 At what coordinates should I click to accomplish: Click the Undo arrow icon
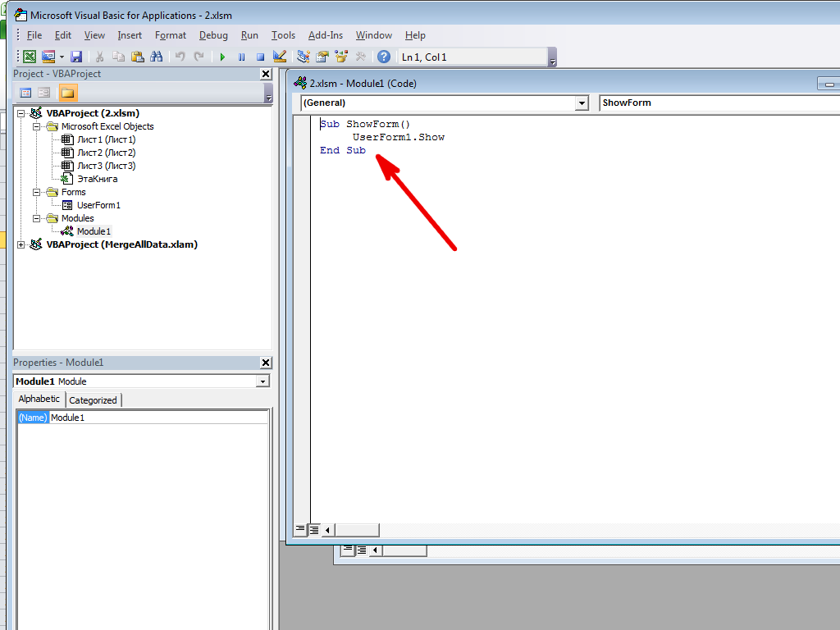click(x=180, y=57)
